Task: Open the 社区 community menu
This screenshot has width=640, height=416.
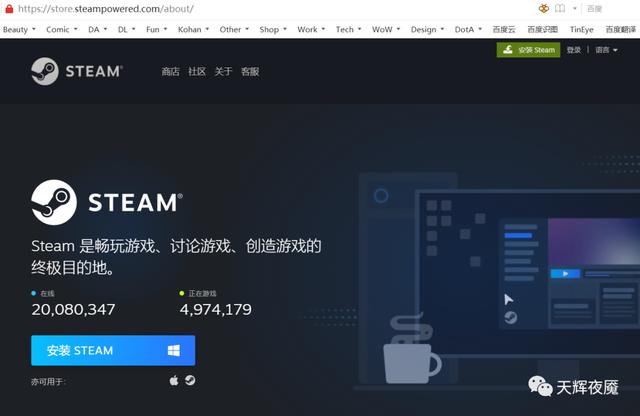Action: coord(197,71)
